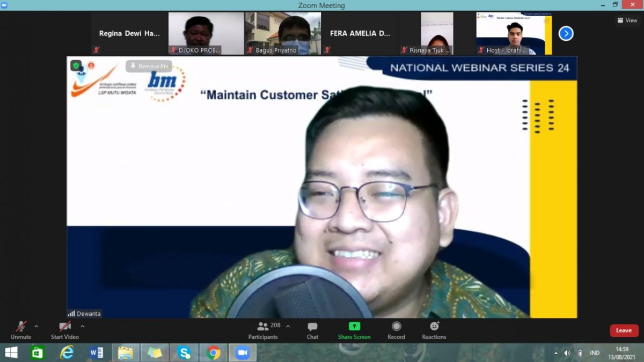Image resolution: width=644 pixels, height=362 pixels.
Task: Show next participants with the blue arrow
Action: [x=566, y=34]
